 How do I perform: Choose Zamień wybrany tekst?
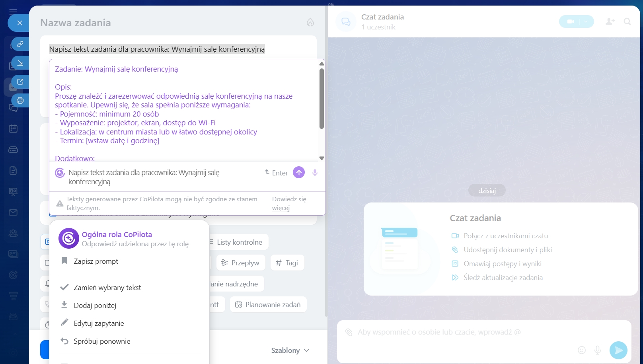click(107, 288)
